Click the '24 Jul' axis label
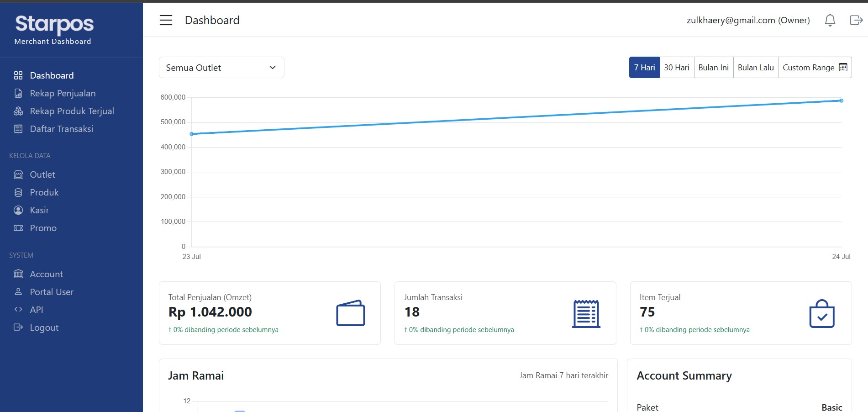The width and height of the screenshot is (868, 412). [x=841, y=257]
